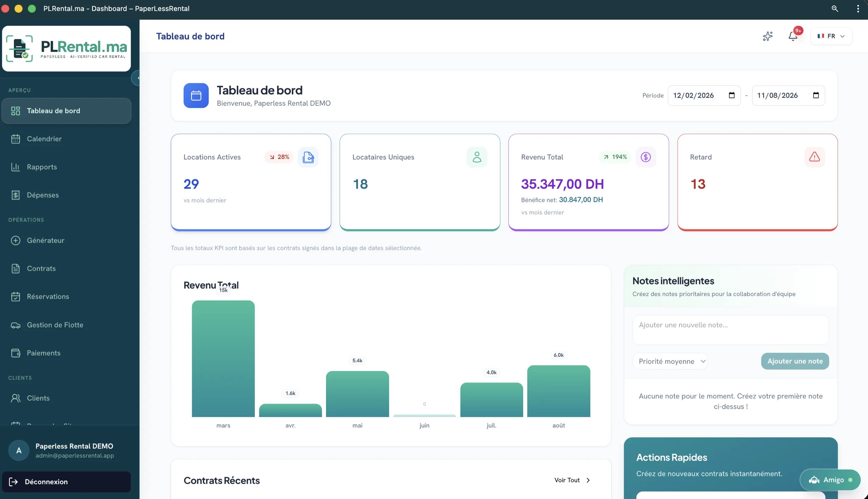Click the Locations Actives document icon
868x499 pixels.
[x=308, y=157]
